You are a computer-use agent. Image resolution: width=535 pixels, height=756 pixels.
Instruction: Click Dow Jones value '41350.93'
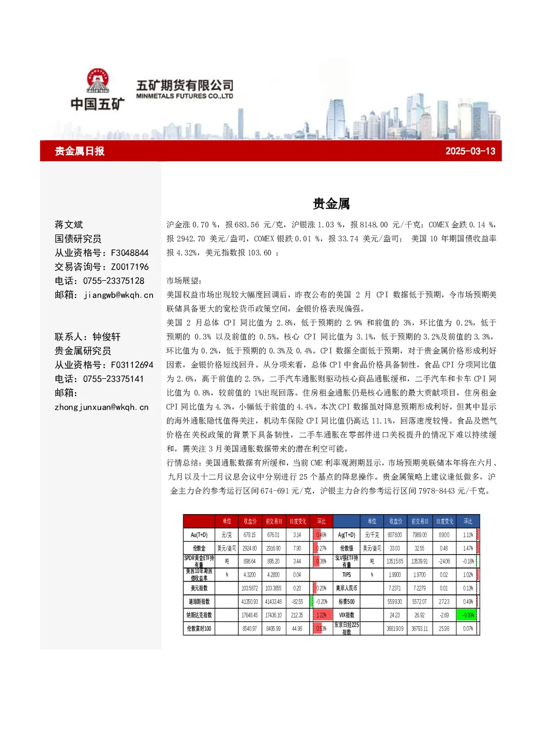pyautogui.click(x=249, y=602)
